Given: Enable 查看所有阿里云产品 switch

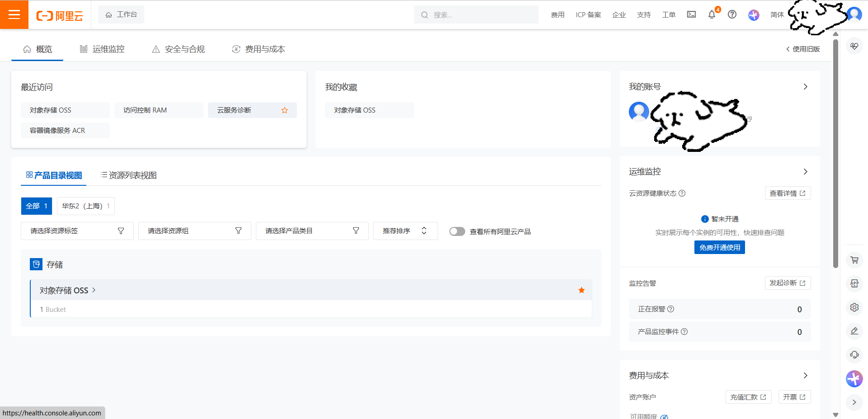Looking at the screenshot, I should [457, 231].
